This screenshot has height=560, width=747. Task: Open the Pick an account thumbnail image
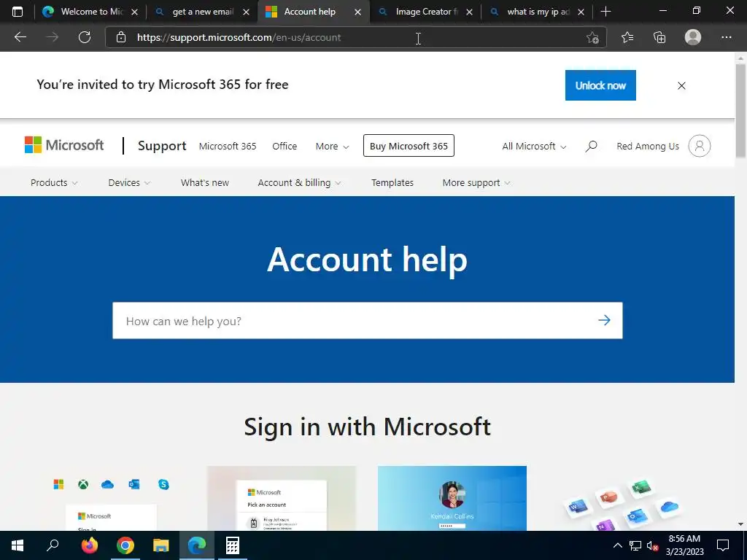click(282, 498)
